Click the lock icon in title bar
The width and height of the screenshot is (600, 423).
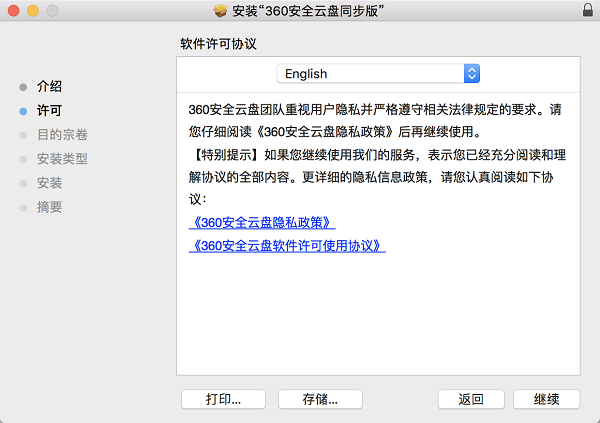click(x=588, y=10)
